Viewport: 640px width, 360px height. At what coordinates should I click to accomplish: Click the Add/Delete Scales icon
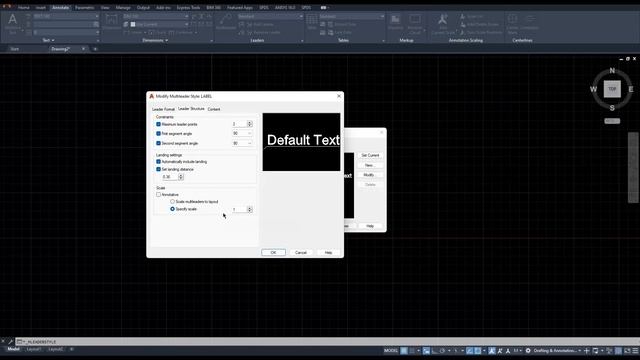point(462,24)
